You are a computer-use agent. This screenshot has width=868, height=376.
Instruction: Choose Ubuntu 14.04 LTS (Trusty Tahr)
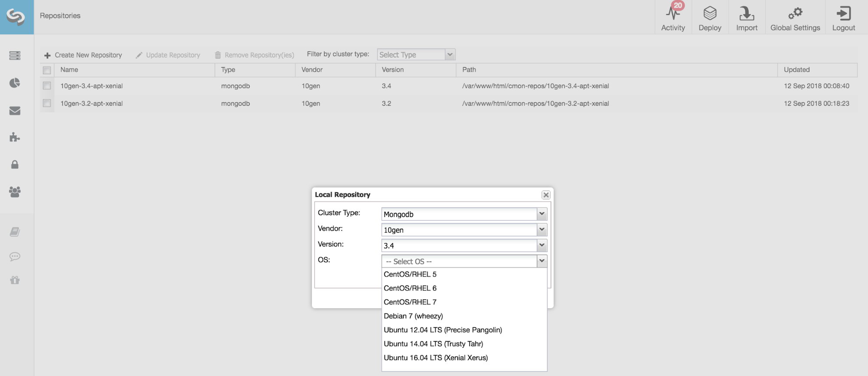464,344
